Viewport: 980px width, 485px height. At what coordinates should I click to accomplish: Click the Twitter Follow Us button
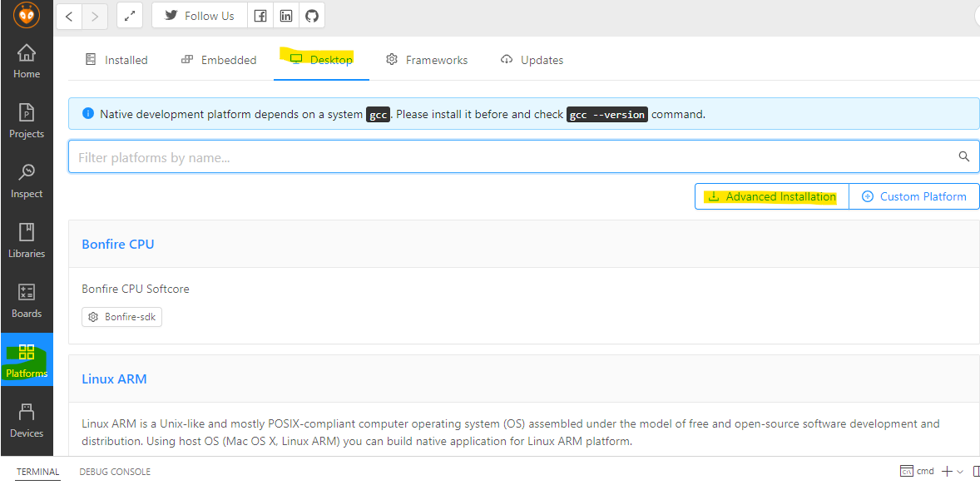(200, 17)
